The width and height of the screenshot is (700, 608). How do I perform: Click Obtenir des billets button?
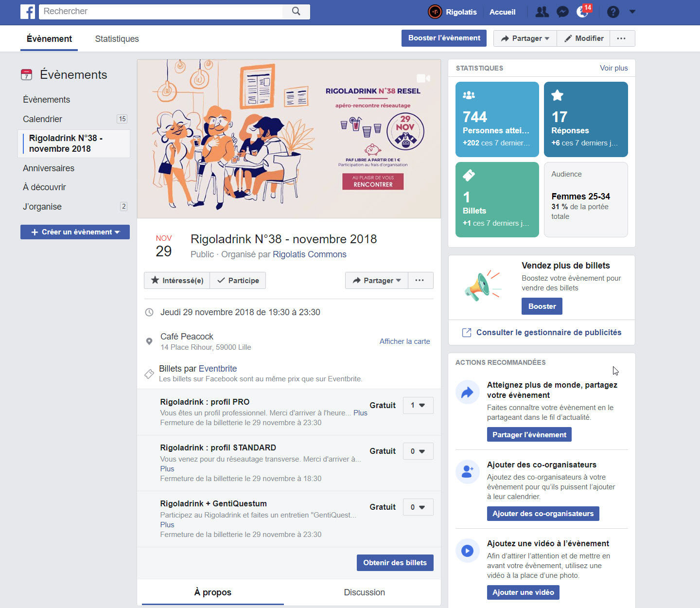pos(395,563)
